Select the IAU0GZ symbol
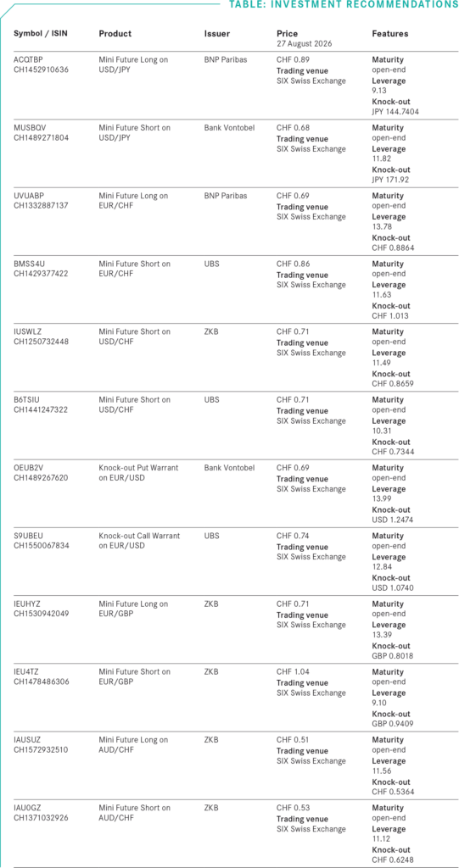The height and width of the screenshot is (868, 459). click(26, 808)
